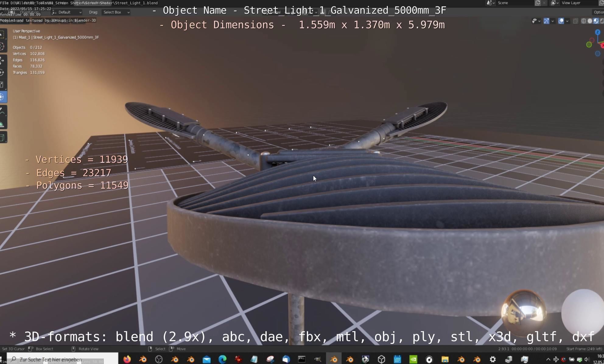
Task: Click the Z axis on navigation gizmo
Action: pyautogui.click(x=598, y=32)
